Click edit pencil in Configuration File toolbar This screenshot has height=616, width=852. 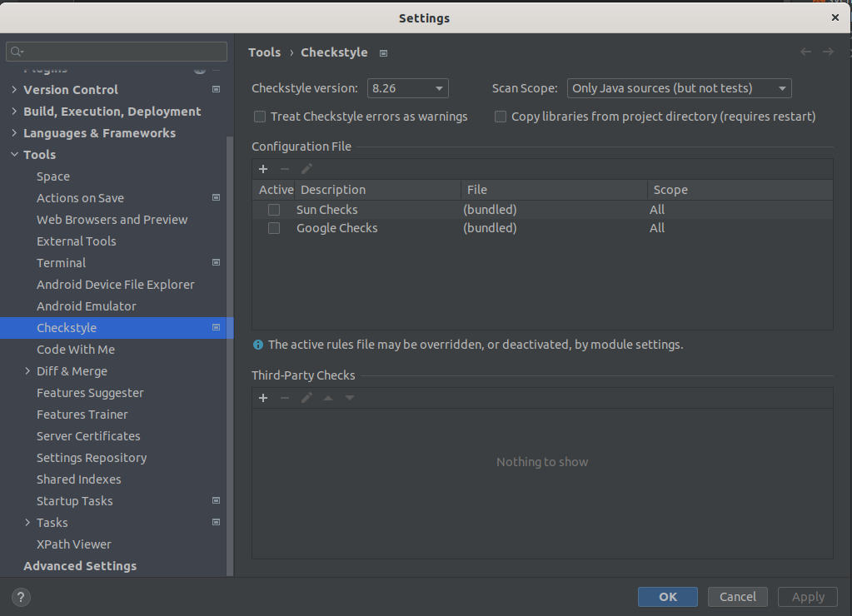click(x=306, y=169)
